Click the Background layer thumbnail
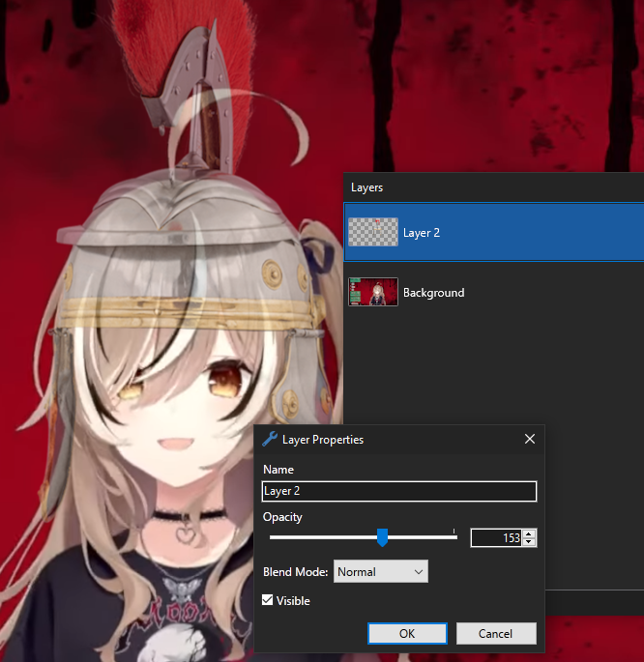This screenshot has width=644, height=662. (x=373, y=292)
